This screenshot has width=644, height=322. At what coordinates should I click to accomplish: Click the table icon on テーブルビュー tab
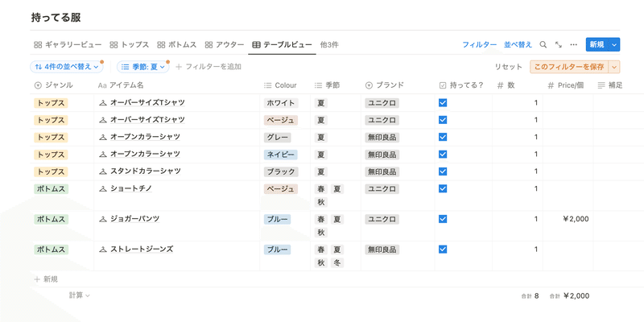(x=256, y=45)
